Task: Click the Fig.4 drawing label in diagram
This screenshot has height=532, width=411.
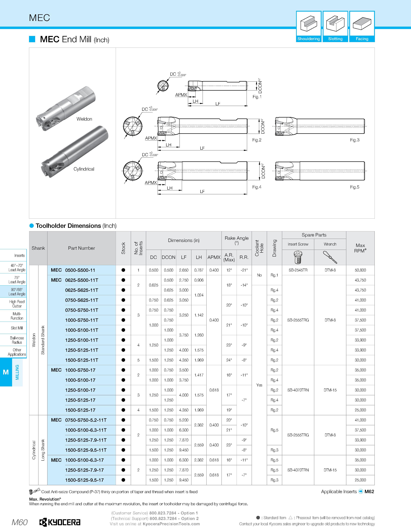Action: pyautogui.click(x=257, y=187)
